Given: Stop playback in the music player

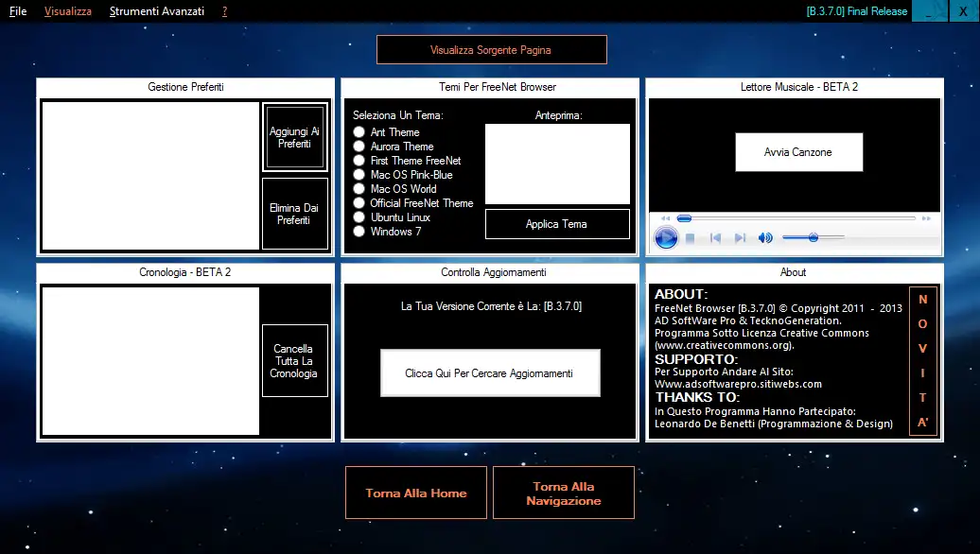Looking at the screenshot, I should pyautogui.click(x=690, y=238).
